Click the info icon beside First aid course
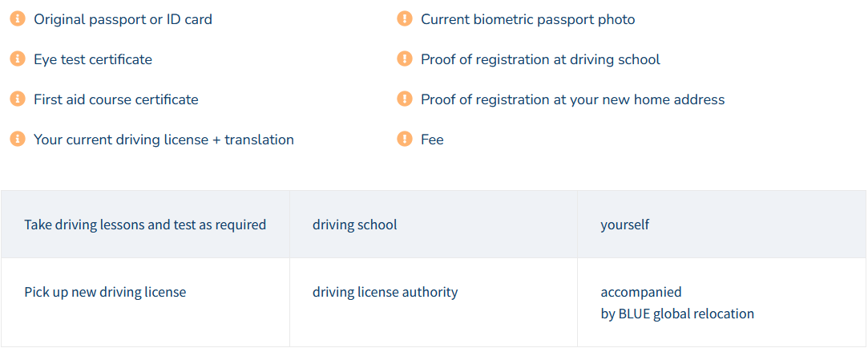 click(x=18, y=99)
